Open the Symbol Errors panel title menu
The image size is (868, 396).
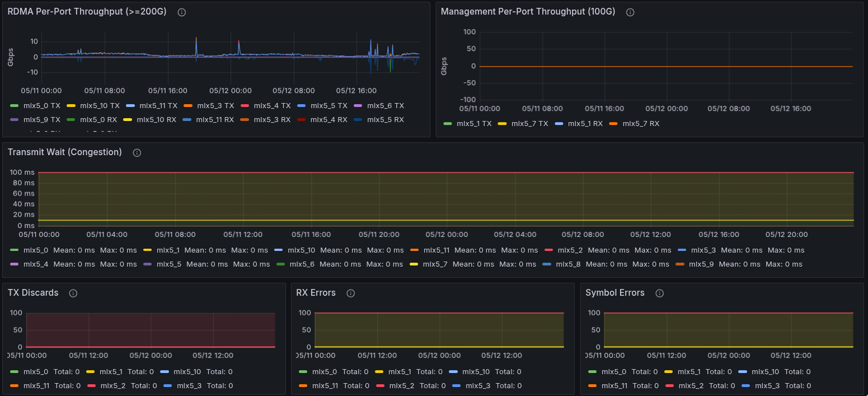615,293
